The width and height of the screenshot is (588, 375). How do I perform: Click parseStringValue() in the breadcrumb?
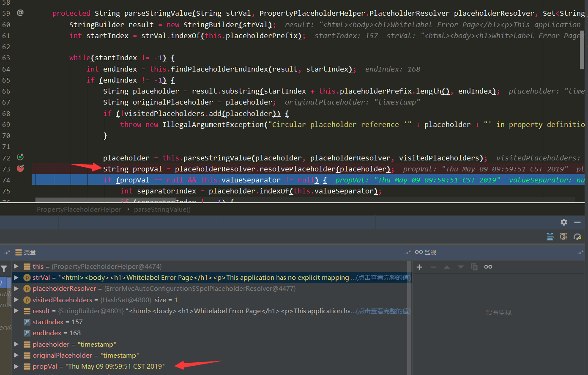click(162, 210)
